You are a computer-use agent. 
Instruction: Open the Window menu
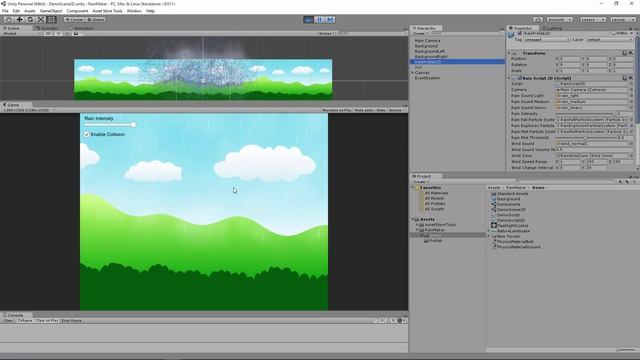pyautogui.click(x=134, y=11)
